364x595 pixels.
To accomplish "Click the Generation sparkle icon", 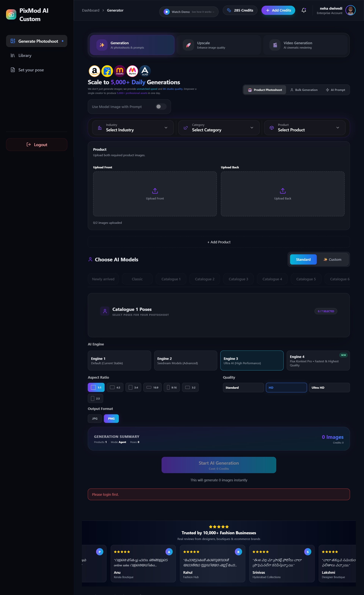I will coord(102,45).
